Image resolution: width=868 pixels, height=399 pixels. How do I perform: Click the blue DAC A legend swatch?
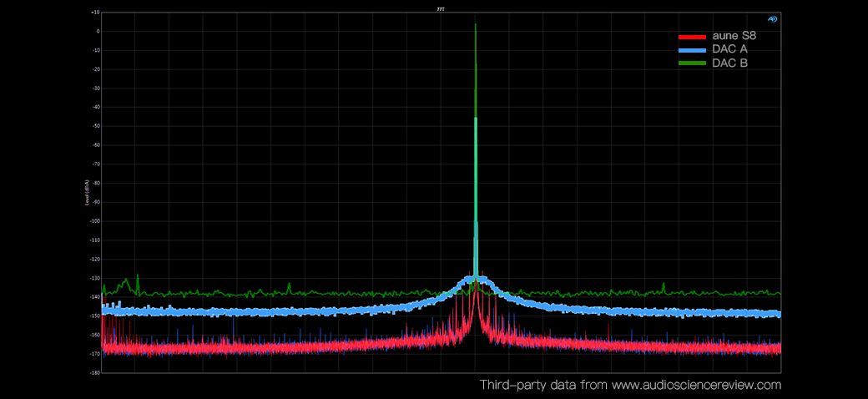pos(692,50)
